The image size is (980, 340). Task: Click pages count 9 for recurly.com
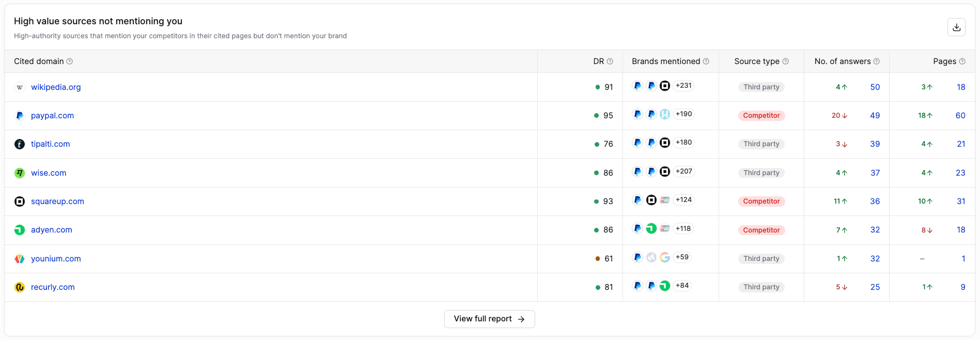963,287
